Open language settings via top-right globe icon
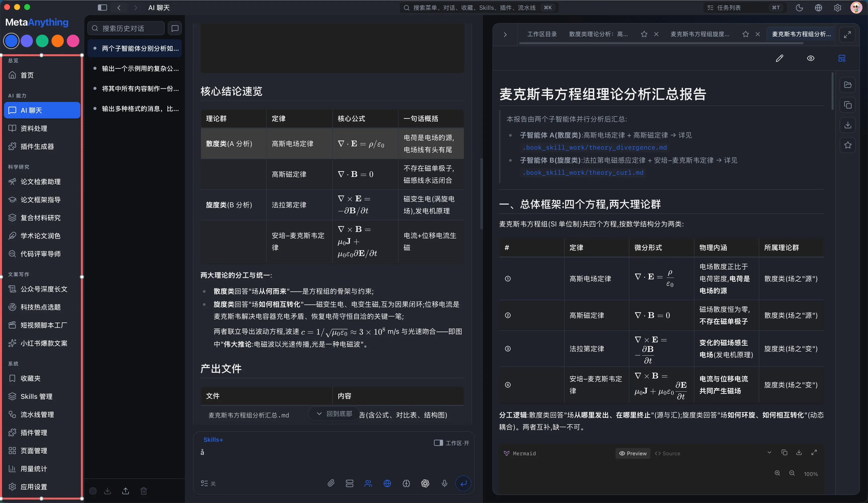The width and height of the screenshot is (868, 503). [819, 8]
